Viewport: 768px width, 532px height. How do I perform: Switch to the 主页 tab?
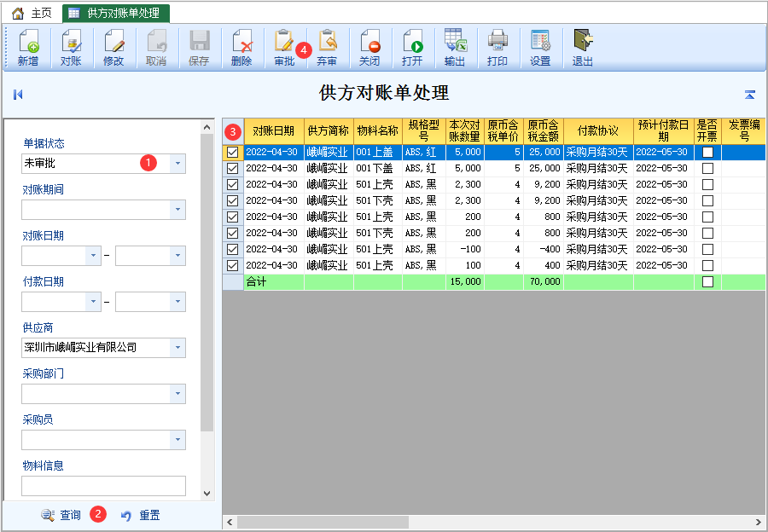tap(32, 13)
